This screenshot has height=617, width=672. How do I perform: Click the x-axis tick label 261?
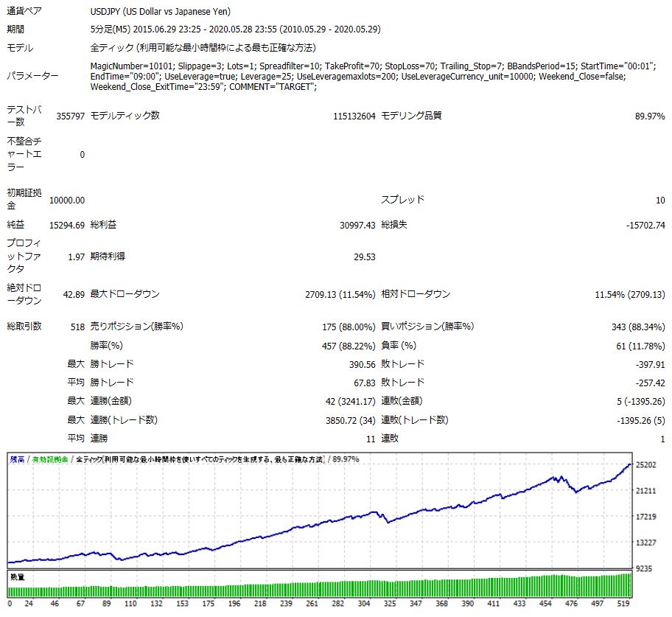point(312,604)
